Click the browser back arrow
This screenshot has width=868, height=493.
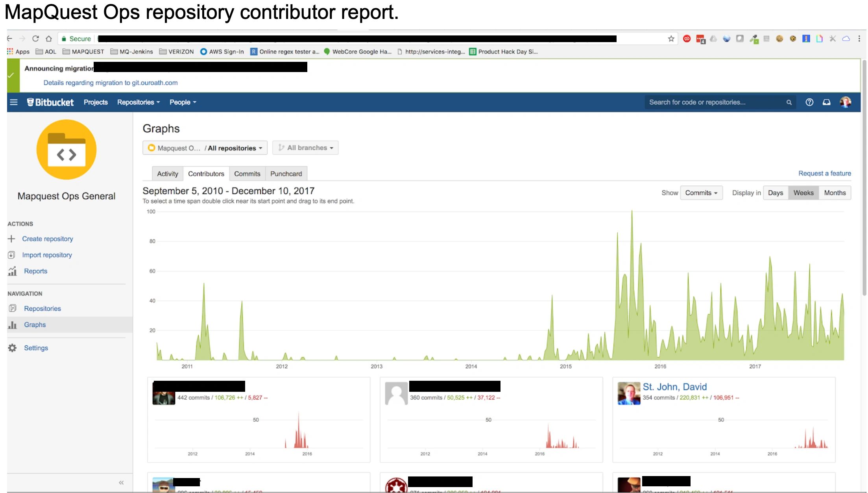(9, 39)
